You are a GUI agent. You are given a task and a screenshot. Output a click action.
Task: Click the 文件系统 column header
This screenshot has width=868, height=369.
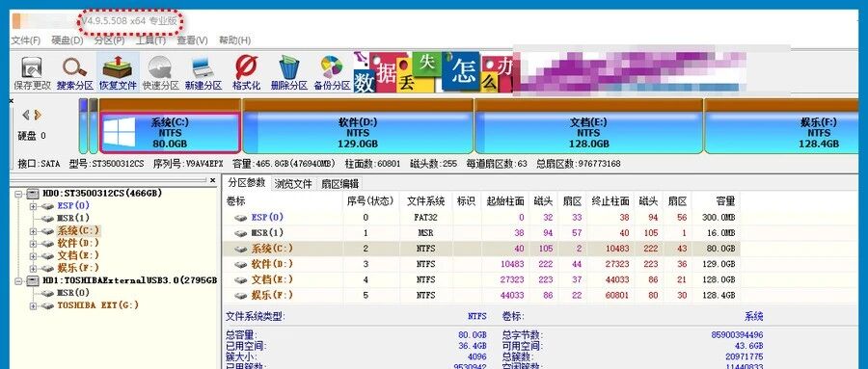[425, 201]
